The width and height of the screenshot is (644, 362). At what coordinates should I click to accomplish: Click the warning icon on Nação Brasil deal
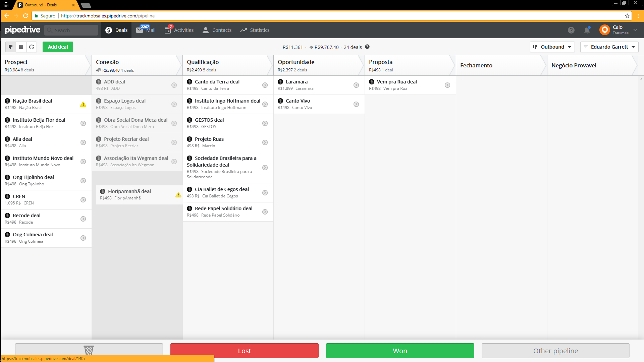tap(83, 104)
